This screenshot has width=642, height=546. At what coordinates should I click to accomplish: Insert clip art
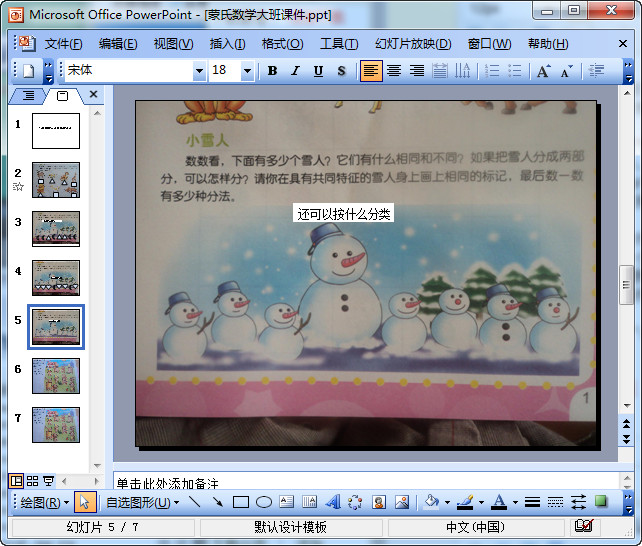[379, 502]
